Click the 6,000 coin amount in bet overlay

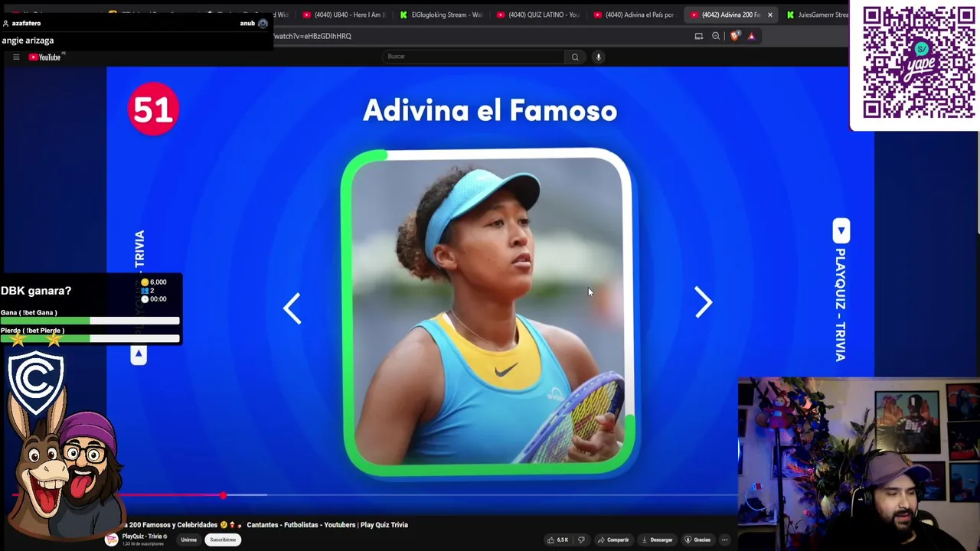point(158,282)
